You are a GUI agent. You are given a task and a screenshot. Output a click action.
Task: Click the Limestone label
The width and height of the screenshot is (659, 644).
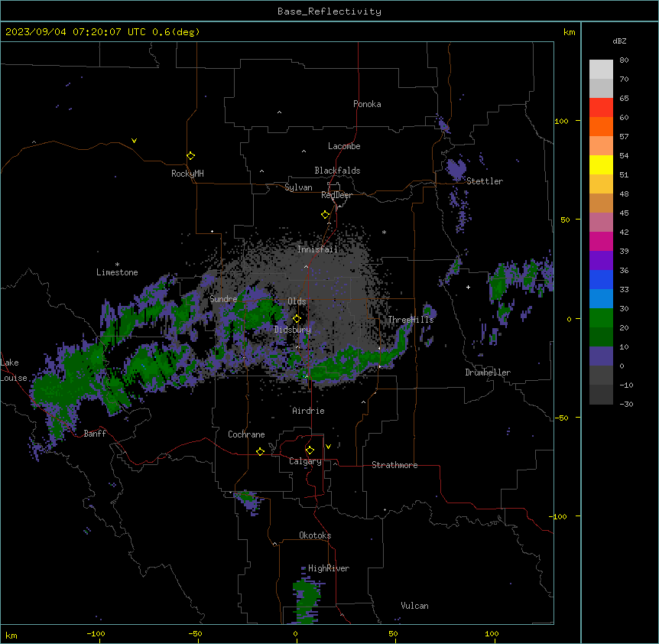click(117, 272)
